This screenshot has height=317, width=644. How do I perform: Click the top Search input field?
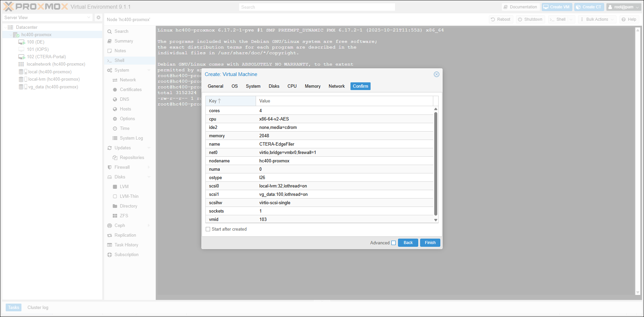(317, 7)
